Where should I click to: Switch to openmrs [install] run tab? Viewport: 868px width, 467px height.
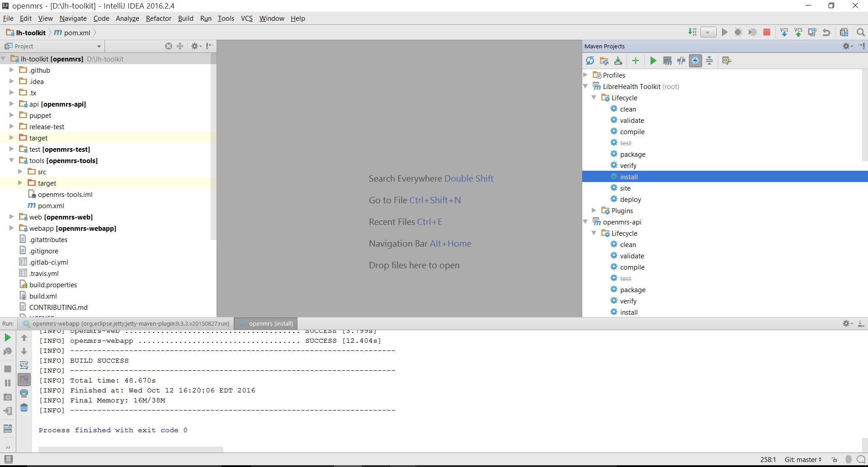266,323
